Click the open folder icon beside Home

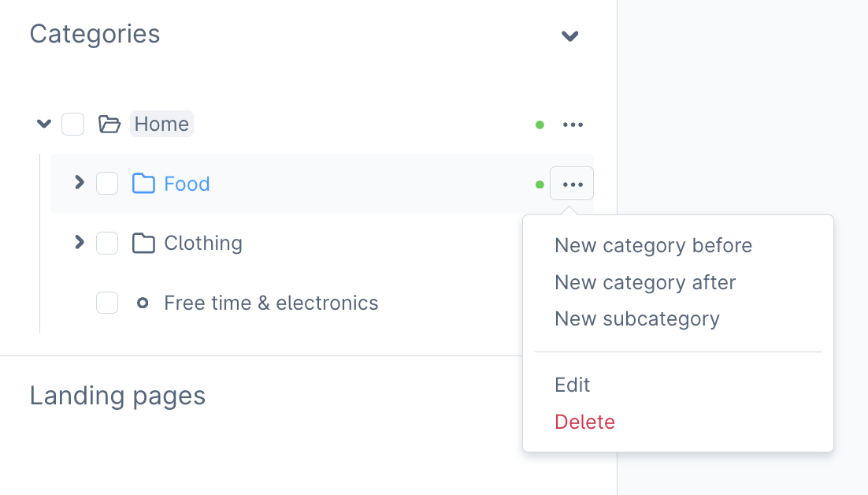point(109,125)
